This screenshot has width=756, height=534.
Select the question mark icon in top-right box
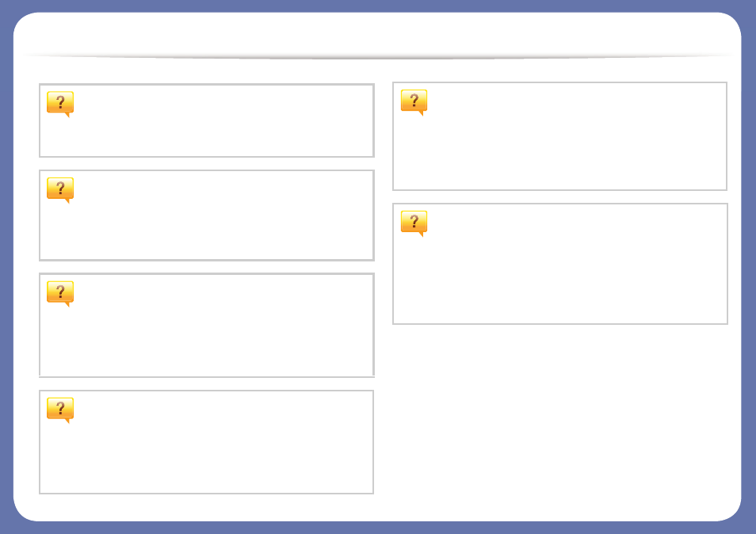pos(414,102)
